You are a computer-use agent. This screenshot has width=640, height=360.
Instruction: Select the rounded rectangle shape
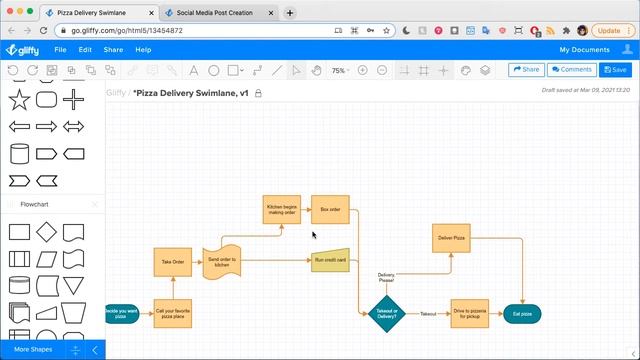(x=47, y=100)
